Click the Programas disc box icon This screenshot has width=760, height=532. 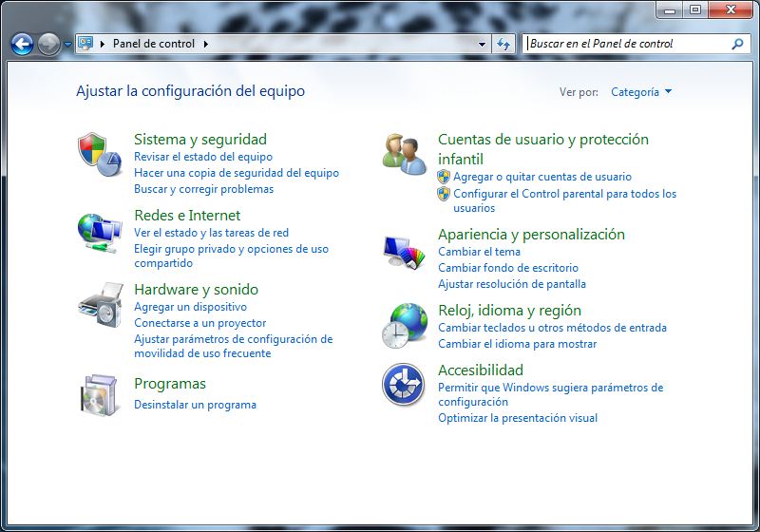[100, 394]
